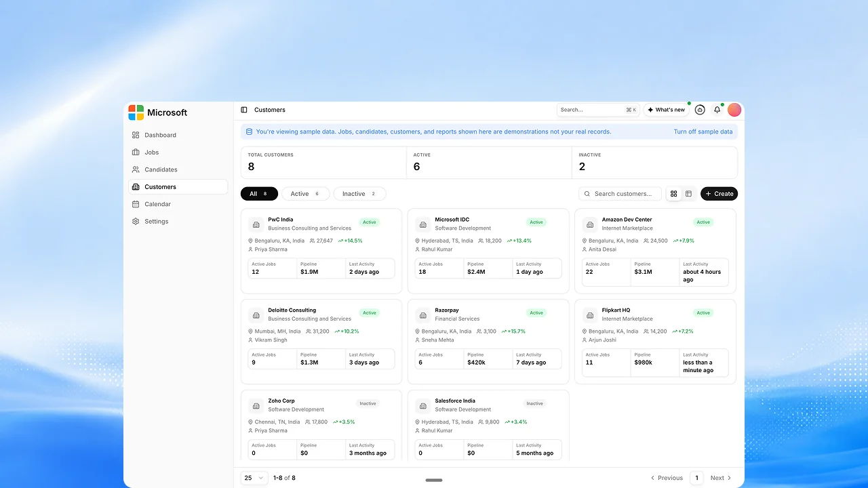Screen dimensions: 868x488
Task: Open Calendar in the sidebar
Action: tap(178, 204)
